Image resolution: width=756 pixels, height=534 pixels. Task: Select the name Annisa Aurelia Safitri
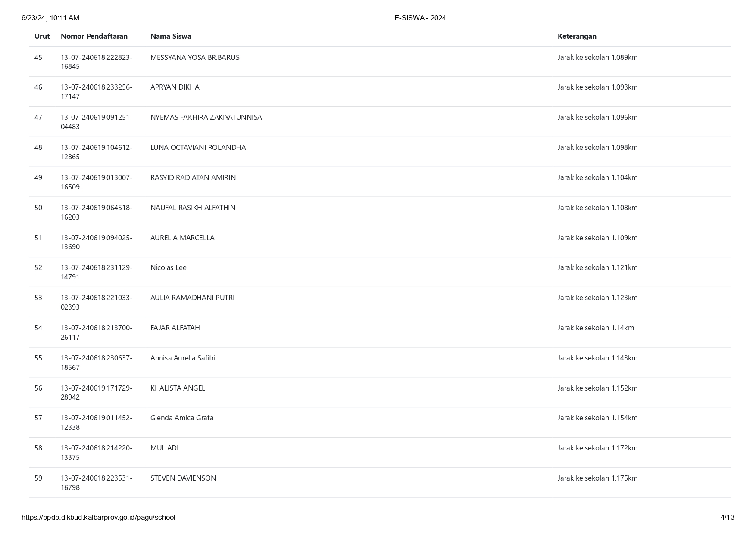[x=183, y=358]
